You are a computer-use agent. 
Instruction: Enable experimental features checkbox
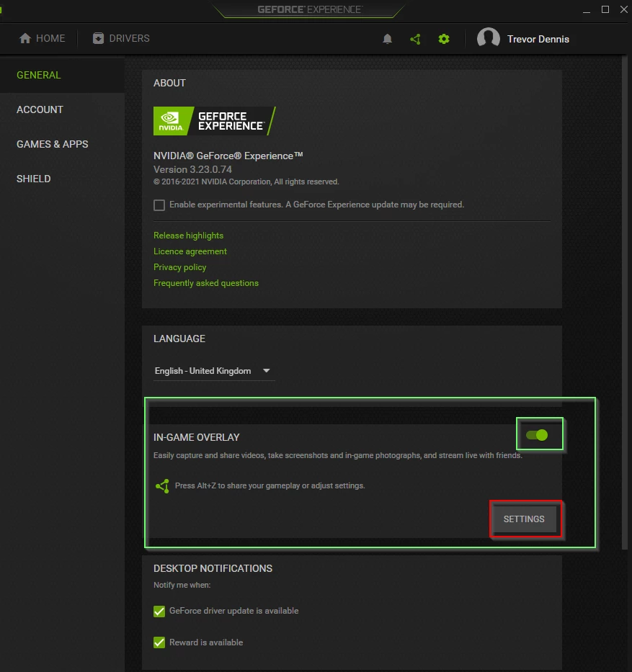pyautogui.click(x=159, y=205)
